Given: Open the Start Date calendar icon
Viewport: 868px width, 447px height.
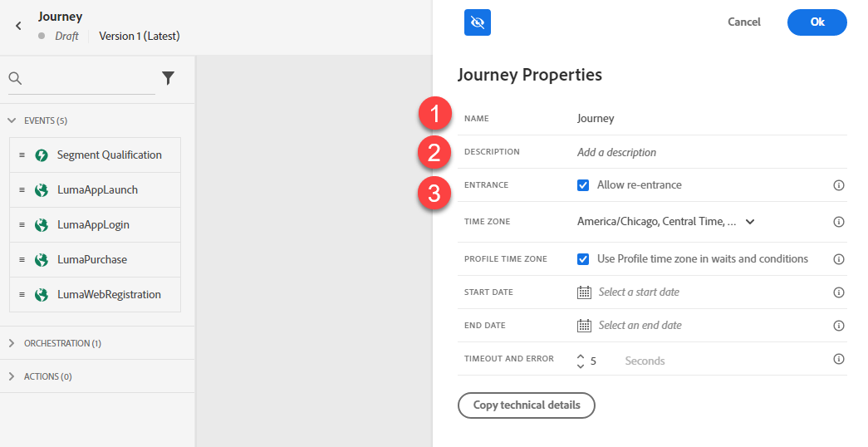Looking at the screenshot, I should pos(584,292).
